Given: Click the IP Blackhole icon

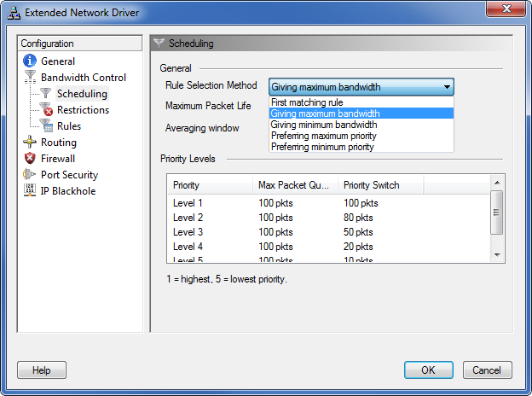Looking at the screenshot, I should point(30,191).
